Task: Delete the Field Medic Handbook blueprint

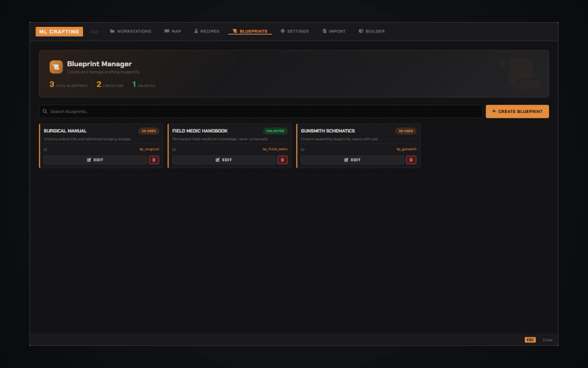Action: pos(282,160)
